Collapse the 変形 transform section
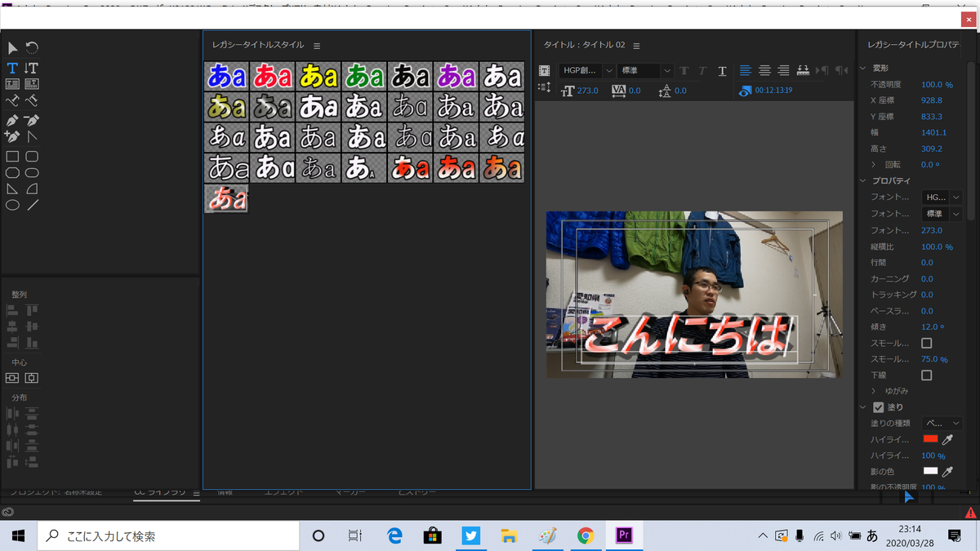Viewport: 980px width, 551px height. click(x=864, y=69)
